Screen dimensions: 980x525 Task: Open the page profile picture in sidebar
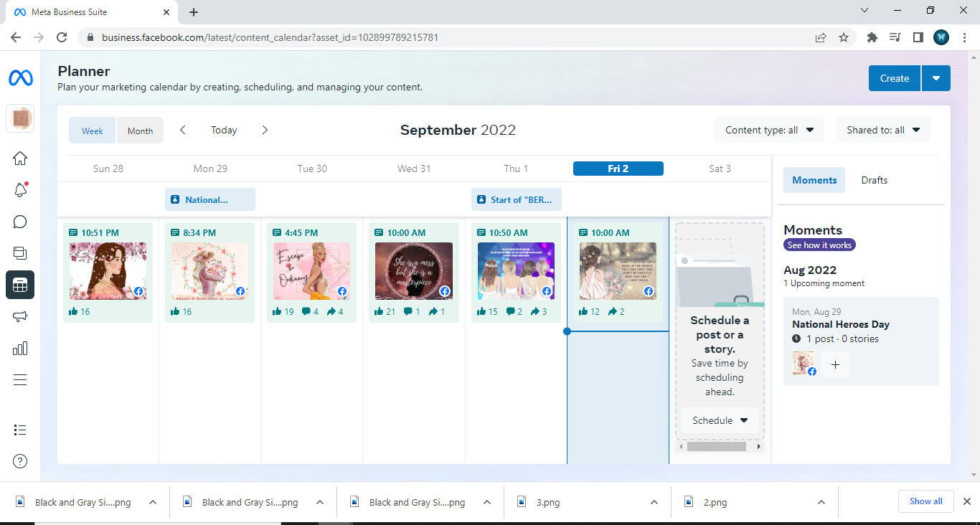(x=20, y=118)
